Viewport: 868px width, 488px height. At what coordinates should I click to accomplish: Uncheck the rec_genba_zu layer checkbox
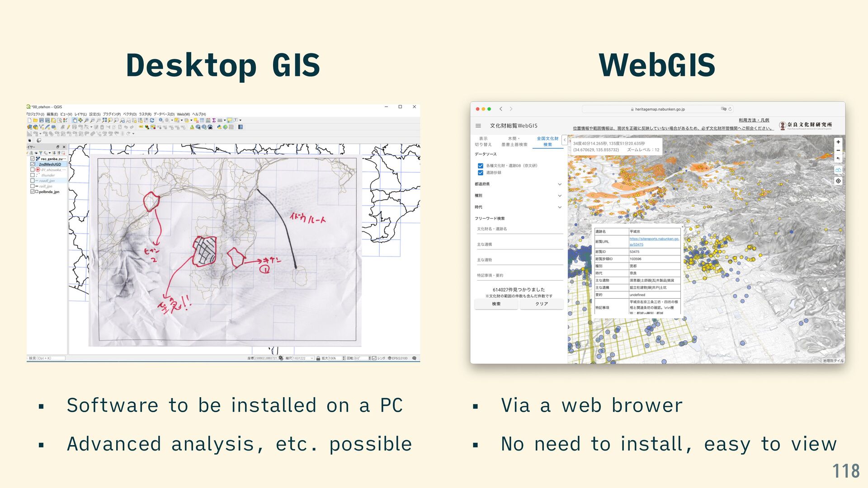(33, 159)
